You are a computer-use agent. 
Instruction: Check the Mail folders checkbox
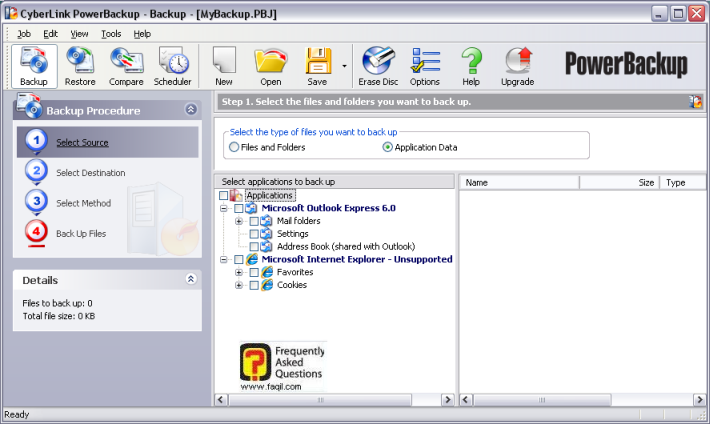[x=254, y=221]
